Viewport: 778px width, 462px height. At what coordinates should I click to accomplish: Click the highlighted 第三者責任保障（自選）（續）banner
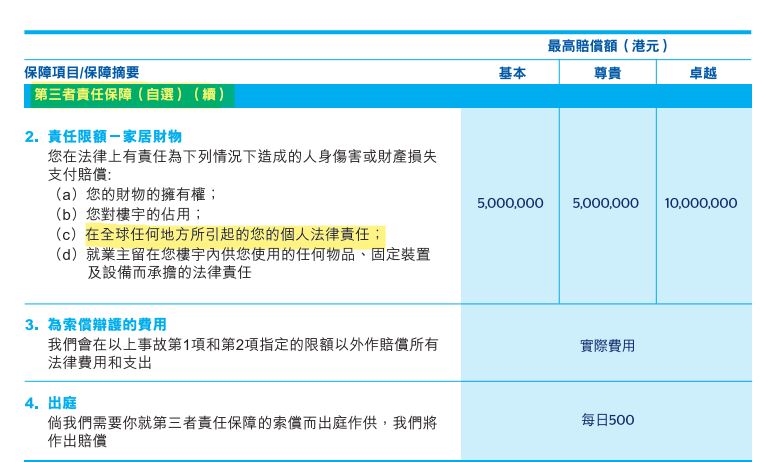coord(131,95)
